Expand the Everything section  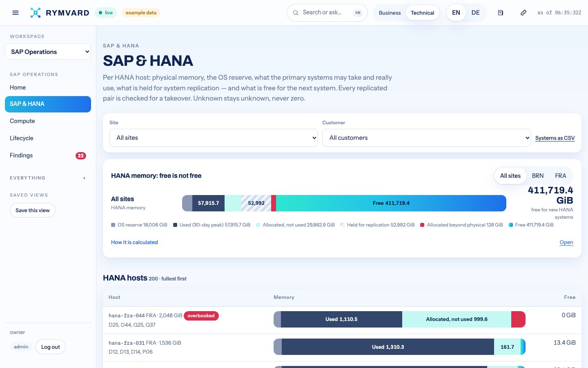(48, 178)
